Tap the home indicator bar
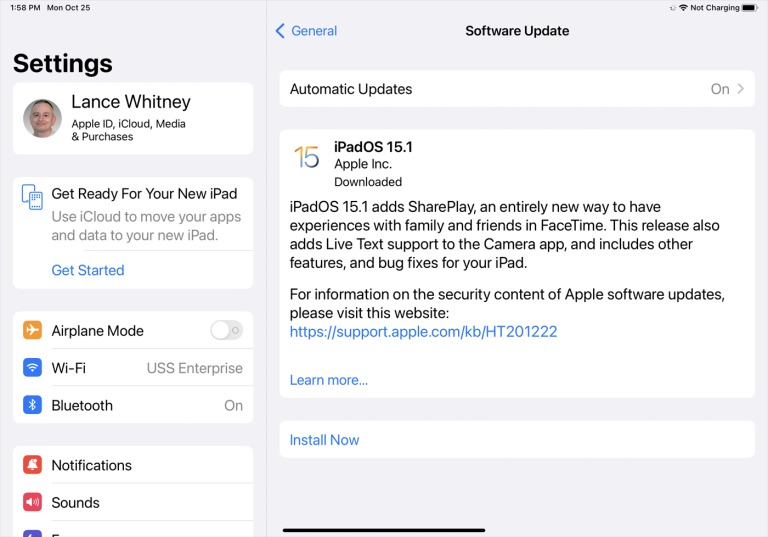This screenshot has height=537, width=768. pos(384,530)
